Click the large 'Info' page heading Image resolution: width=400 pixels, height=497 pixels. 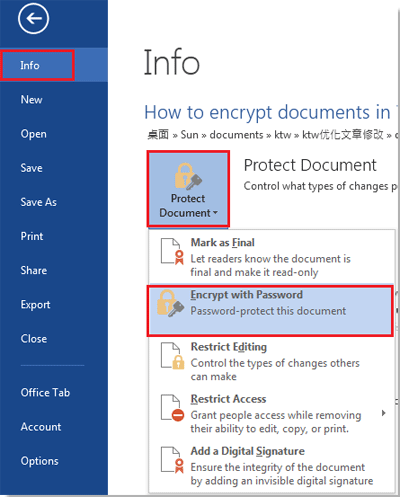click(x=172, y=62)
